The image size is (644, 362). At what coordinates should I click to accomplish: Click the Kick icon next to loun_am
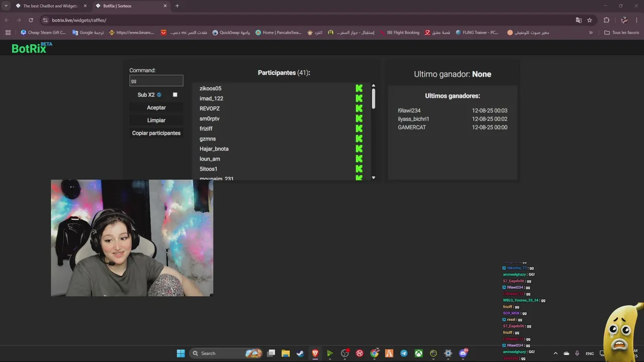(359, 159)
